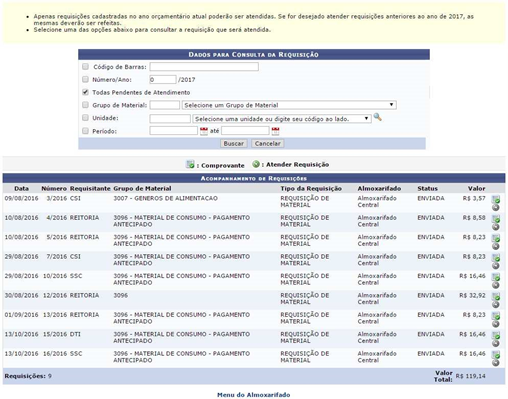Viewport: 508px width, 399px height.
Task: Click Atender Requisição icon for requisition 10/2016
Action: coord(496,285)
